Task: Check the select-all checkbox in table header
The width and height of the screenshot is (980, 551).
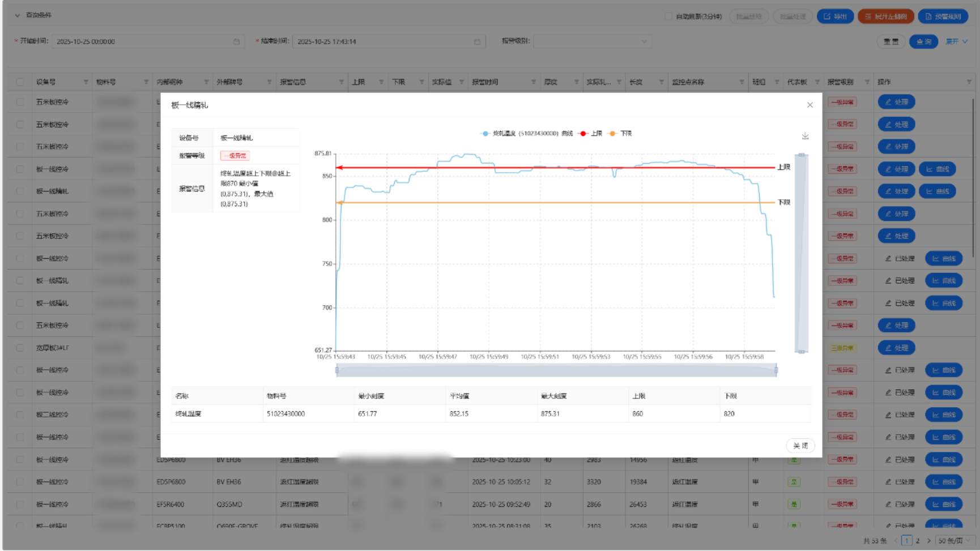Action: pos(20,82)
